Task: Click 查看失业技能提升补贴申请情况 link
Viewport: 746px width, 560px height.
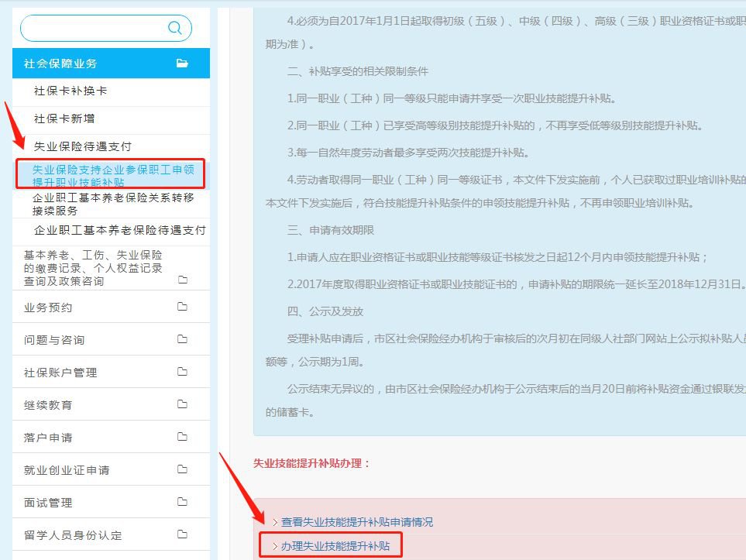Action: click(356, 522)
